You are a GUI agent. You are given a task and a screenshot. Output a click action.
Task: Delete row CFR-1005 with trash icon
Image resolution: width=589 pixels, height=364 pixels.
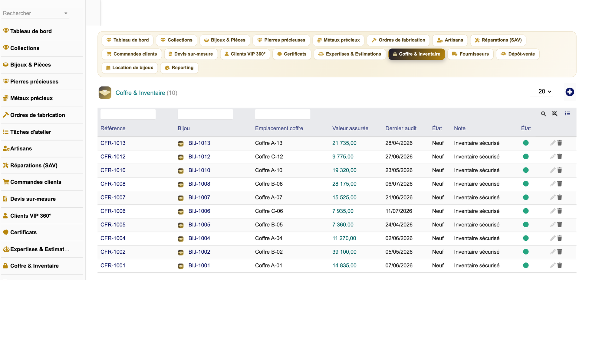click(x=560, y=225)
